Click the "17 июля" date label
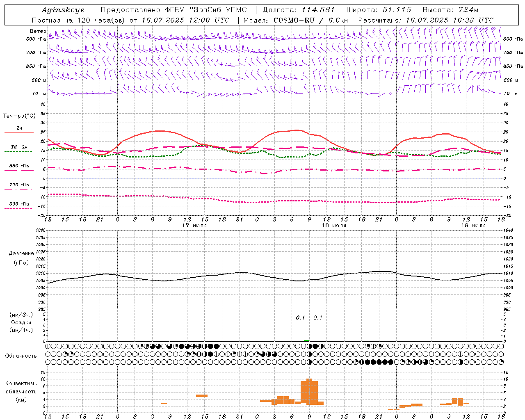 tap(194, 226)
